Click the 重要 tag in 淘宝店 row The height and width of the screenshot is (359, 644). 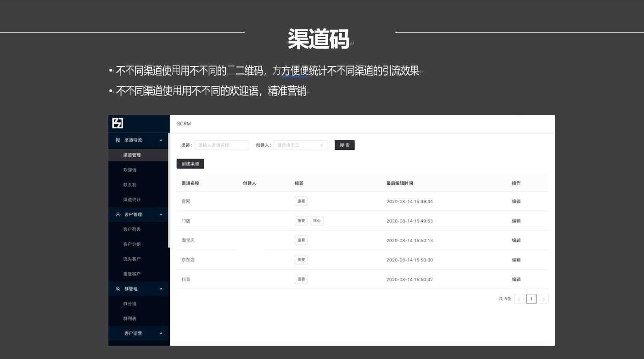pyautogui.click(x=301, y=240)
